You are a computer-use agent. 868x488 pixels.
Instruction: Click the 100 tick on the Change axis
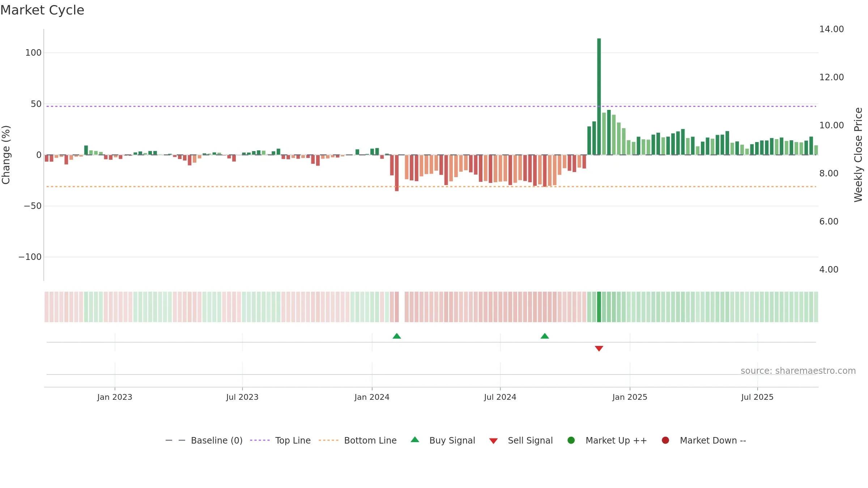33,53
